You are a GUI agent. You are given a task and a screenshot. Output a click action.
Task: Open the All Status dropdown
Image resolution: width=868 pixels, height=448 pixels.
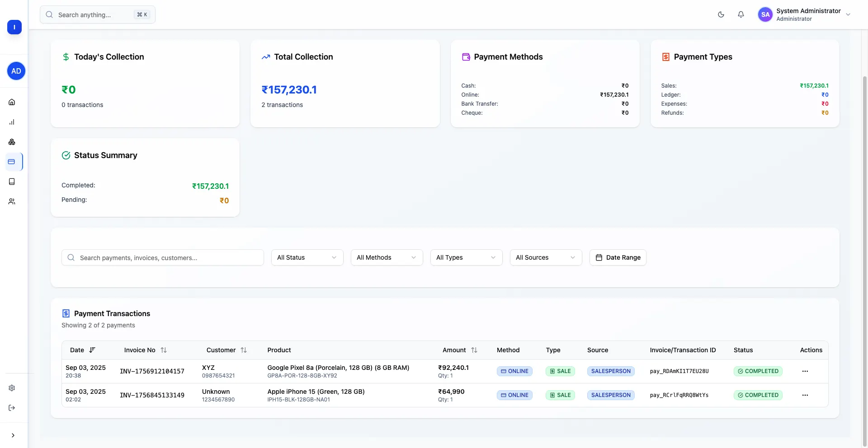point(307,257)
